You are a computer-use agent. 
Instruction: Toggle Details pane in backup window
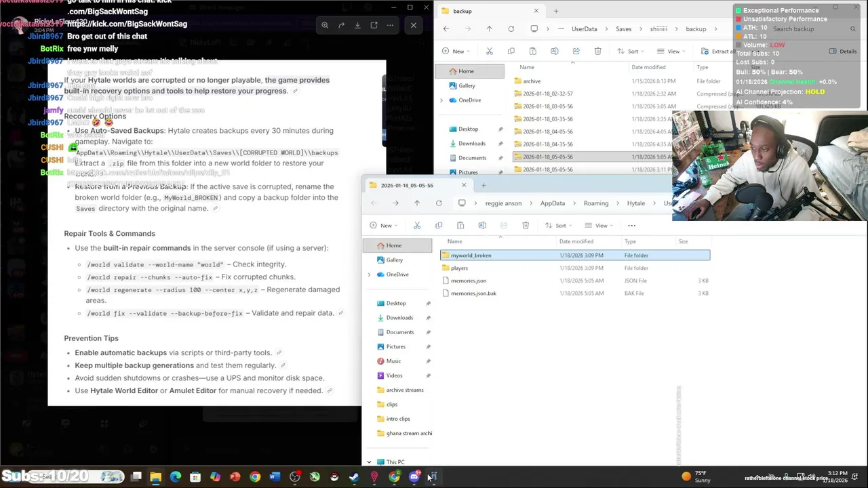pyautogui.click(x=843, y=51)
